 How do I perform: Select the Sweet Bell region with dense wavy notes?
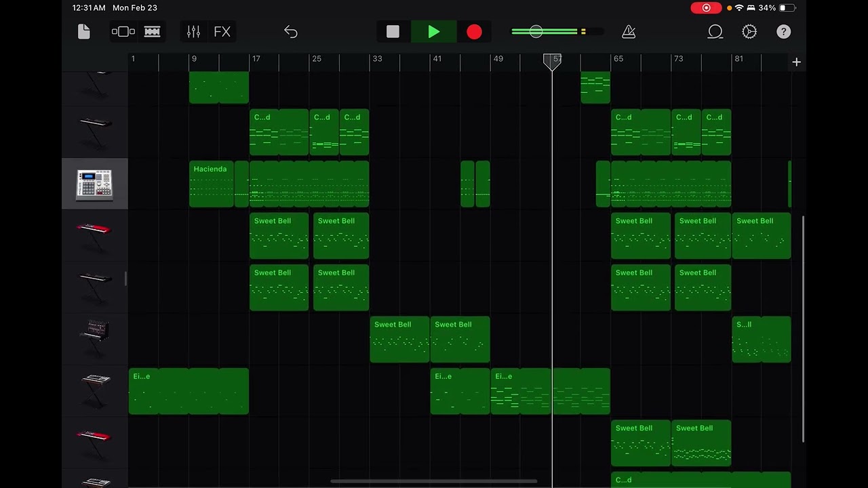click(701, 443)
